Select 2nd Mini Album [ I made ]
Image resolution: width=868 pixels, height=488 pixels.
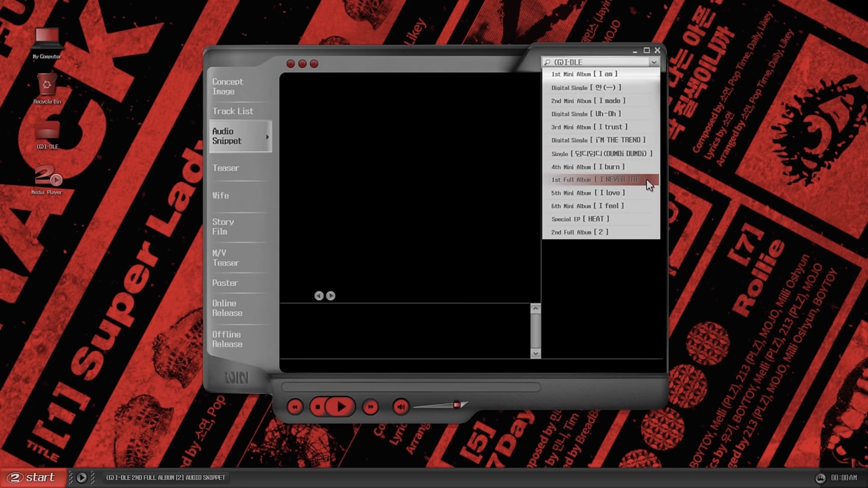(x=601, y=101)
